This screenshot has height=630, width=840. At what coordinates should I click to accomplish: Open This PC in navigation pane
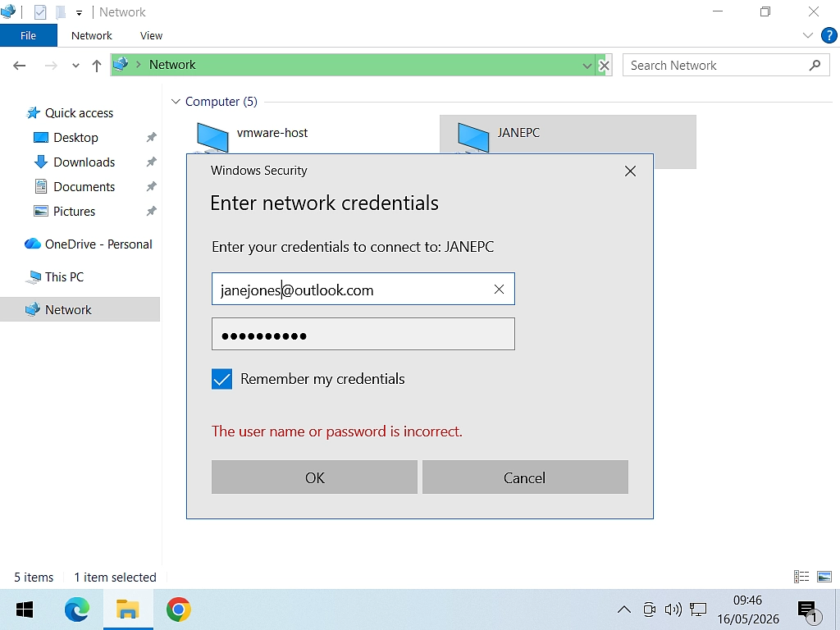(x=64, y=277)
